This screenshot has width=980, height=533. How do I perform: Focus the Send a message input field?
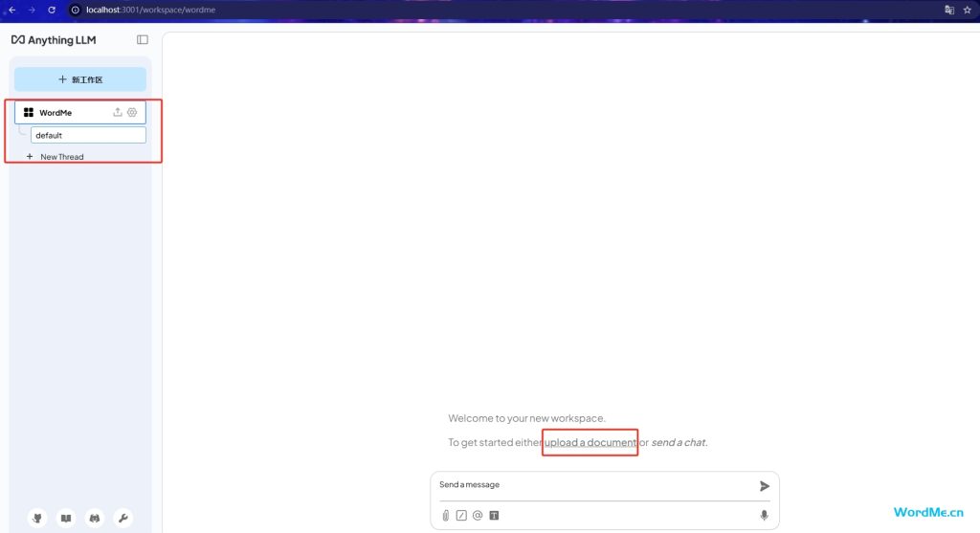pos(593,485)
